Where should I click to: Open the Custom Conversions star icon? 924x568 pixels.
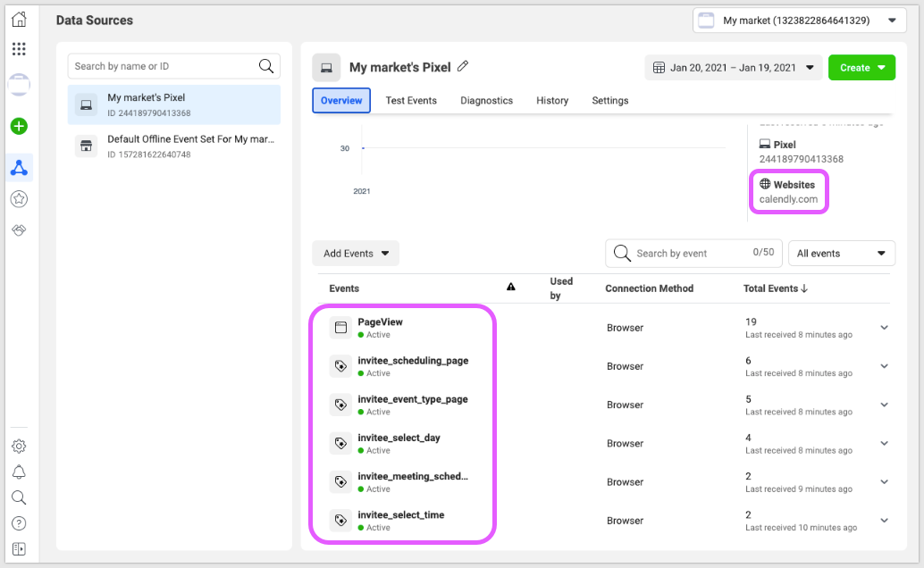(x=19, y=199)
